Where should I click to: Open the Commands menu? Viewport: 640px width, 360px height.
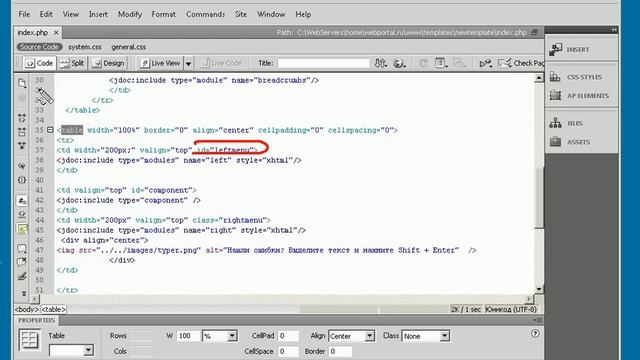(205, 14)
